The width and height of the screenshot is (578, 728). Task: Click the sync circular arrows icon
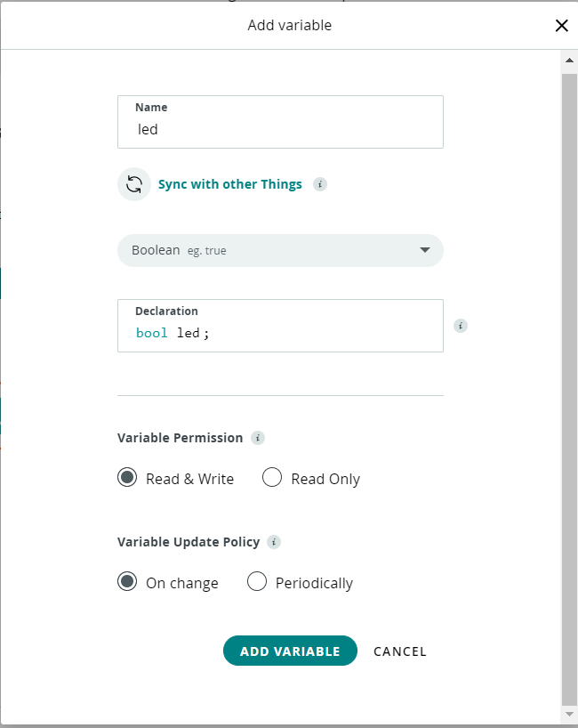134,184
